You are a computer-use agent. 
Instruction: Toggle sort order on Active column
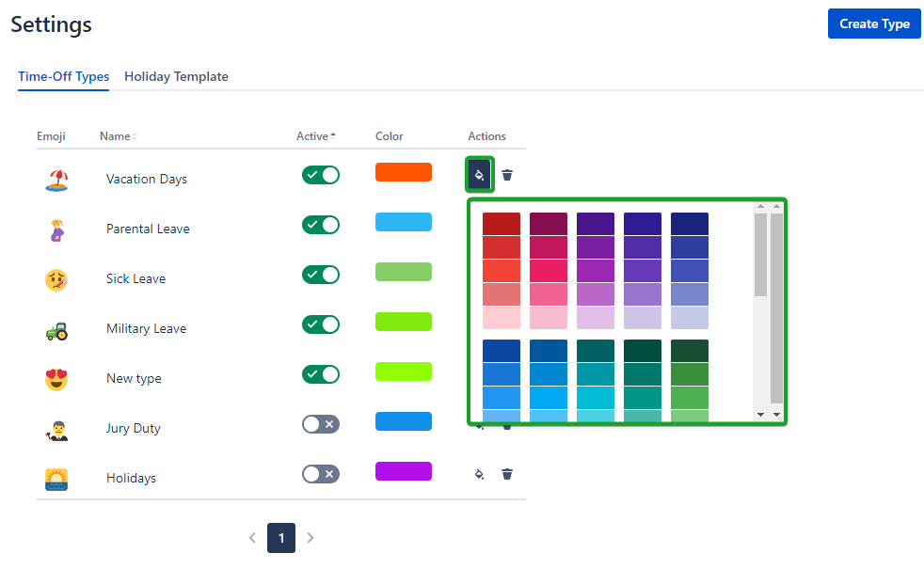coord(316,136)
